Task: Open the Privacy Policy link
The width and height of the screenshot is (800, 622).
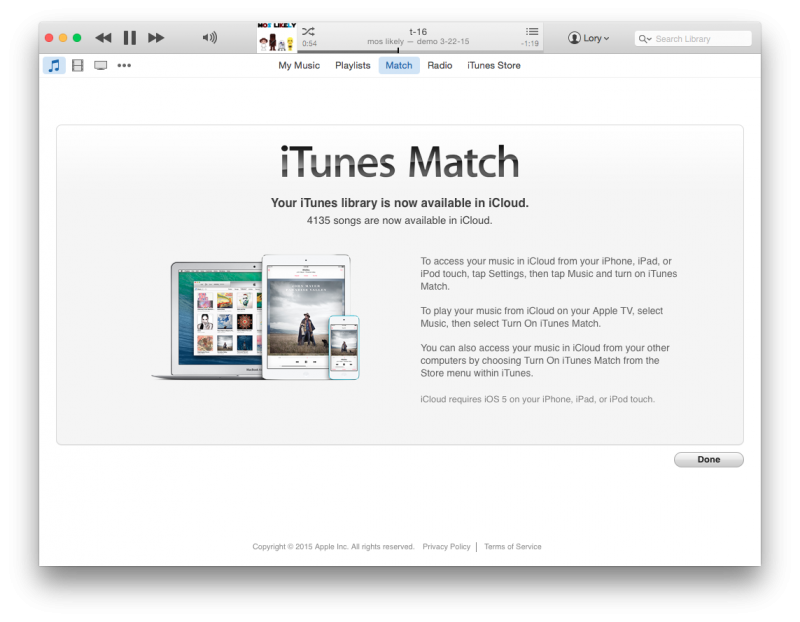Action: pos(446,546)
